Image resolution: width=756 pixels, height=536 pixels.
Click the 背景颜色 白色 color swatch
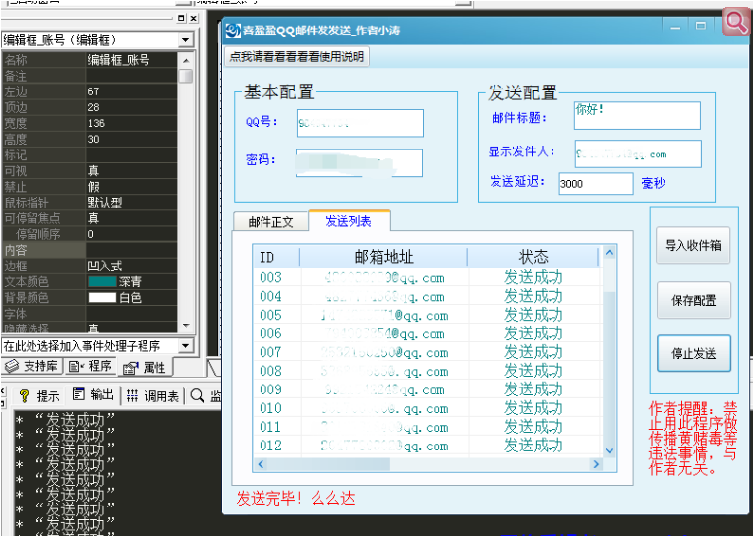tap(102, 298)
